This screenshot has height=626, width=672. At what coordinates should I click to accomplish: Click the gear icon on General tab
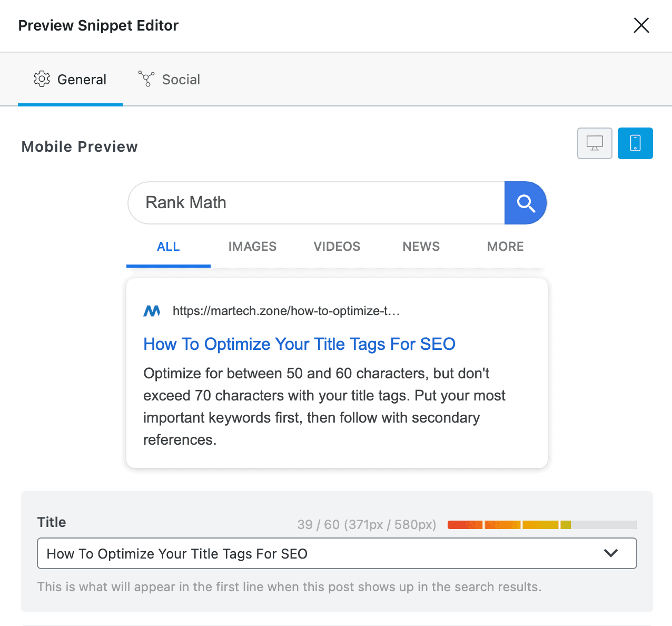(x=42, y=79)
